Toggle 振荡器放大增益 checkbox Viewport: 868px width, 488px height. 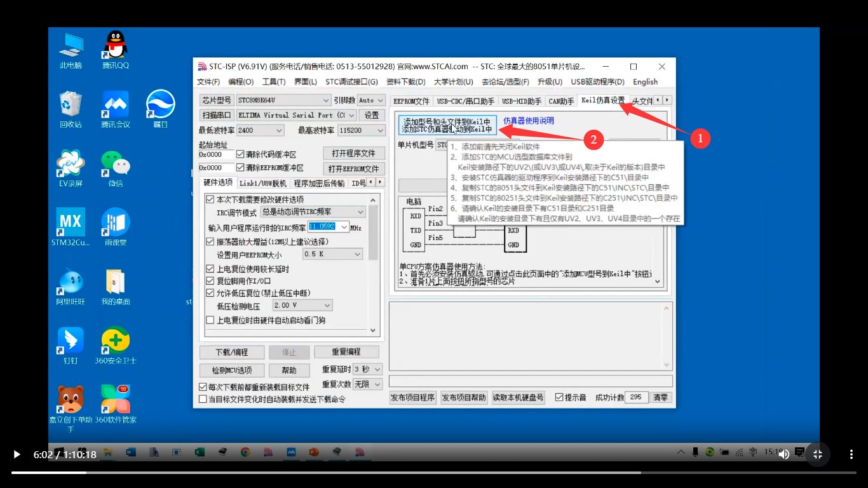point(210,241)
